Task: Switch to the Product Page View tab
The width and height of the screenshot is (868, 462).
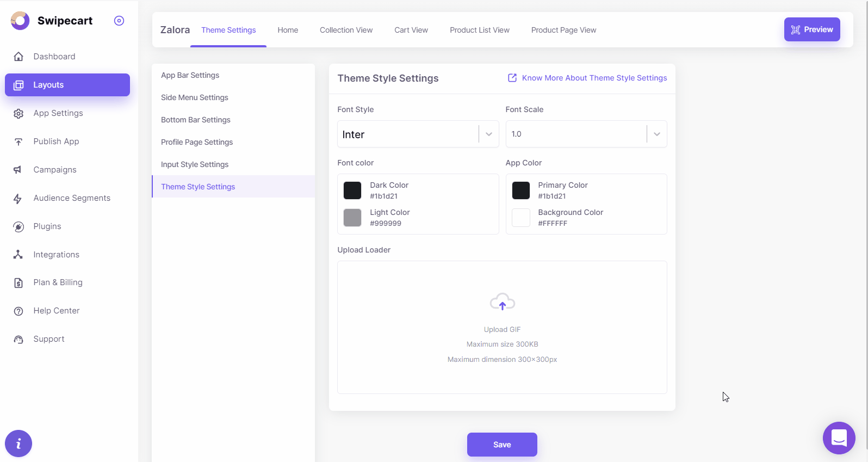Action: pyautogui.click(x=564, y=30)
